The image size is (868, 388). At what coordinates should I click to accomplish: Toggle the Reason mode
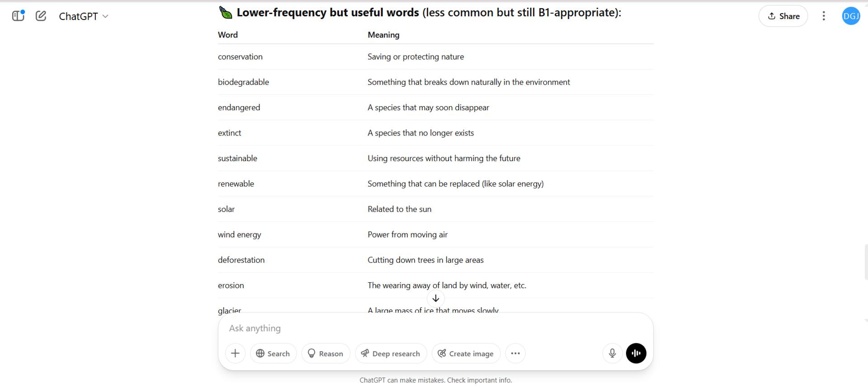pyautogui.click(x=325, y=353)
